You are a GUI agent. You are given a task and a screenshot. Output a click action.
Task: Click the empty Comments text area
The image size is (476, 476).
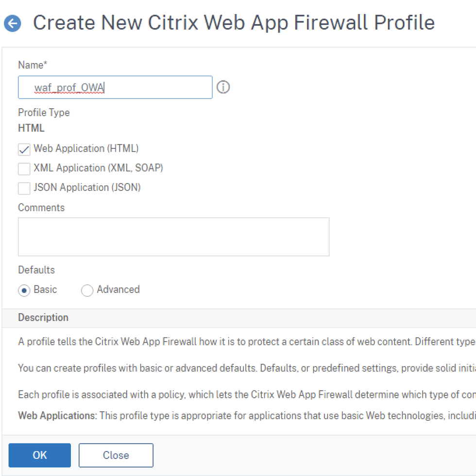click(173, 237)
